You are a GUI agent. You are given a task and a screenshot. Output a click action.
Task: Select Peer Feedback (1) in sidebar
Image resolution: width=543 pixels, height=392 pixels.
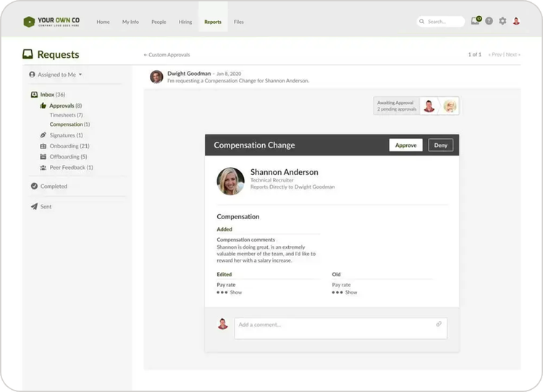71,168
